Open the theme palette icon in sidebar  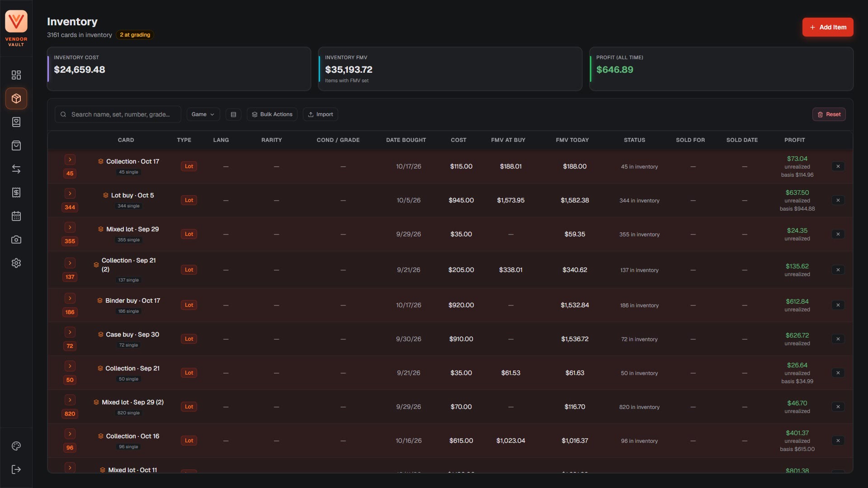(16, 446)
